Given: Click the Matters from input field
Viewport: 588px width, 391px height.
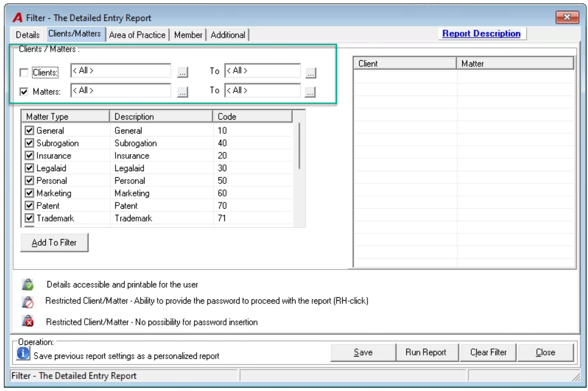Looking at the screenshot, I should coord(120,90).
